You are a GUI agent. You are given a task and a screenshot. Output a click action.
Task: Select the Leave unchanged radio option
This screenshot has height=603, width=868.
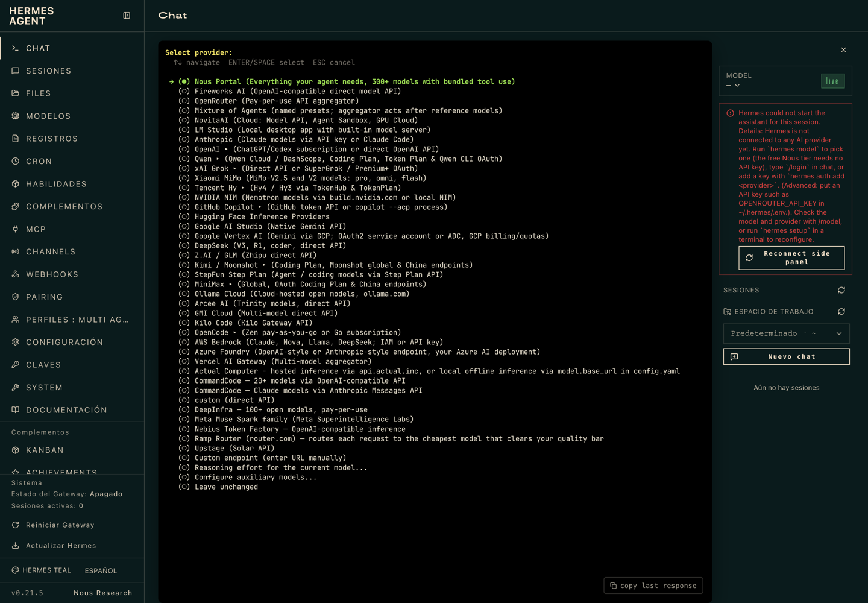[x=184, y=487]
